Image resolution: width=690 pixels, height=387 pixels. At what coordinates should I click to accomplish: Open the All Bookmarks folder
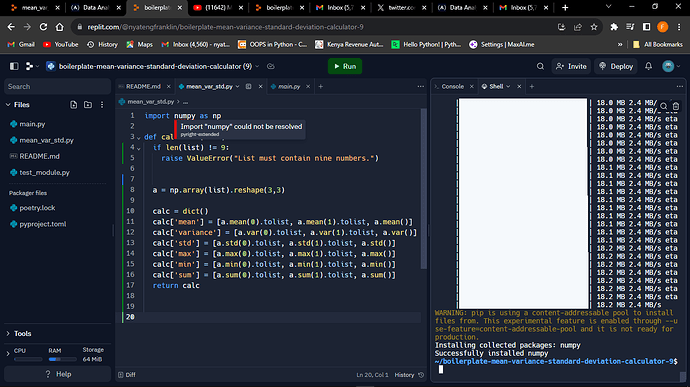[658, 44]
